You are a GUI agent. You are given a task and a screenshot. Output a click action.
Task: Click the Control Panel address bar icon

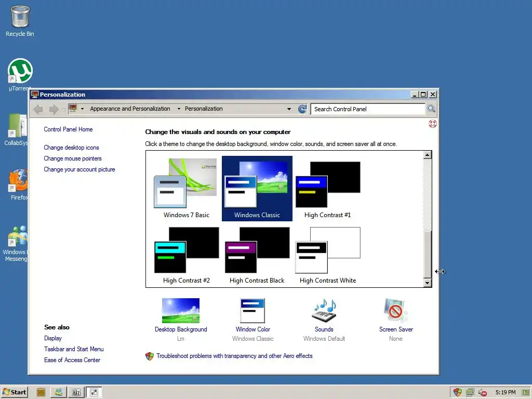coord(73,109)
